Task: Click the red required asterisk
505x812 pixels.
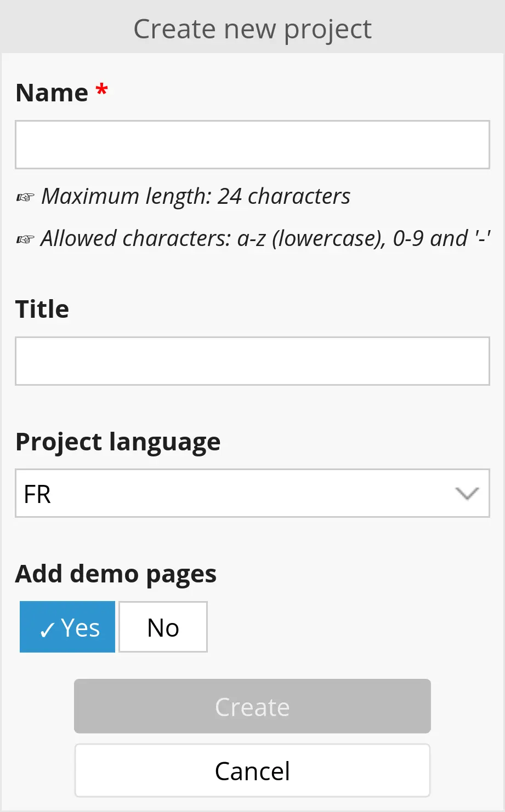Action: (101, 90)
